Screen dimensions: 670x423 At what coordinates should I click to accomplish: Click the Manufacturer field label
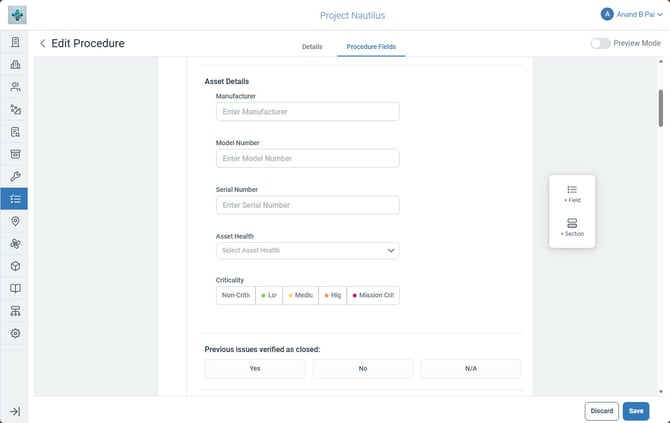(x=235, y=96)
